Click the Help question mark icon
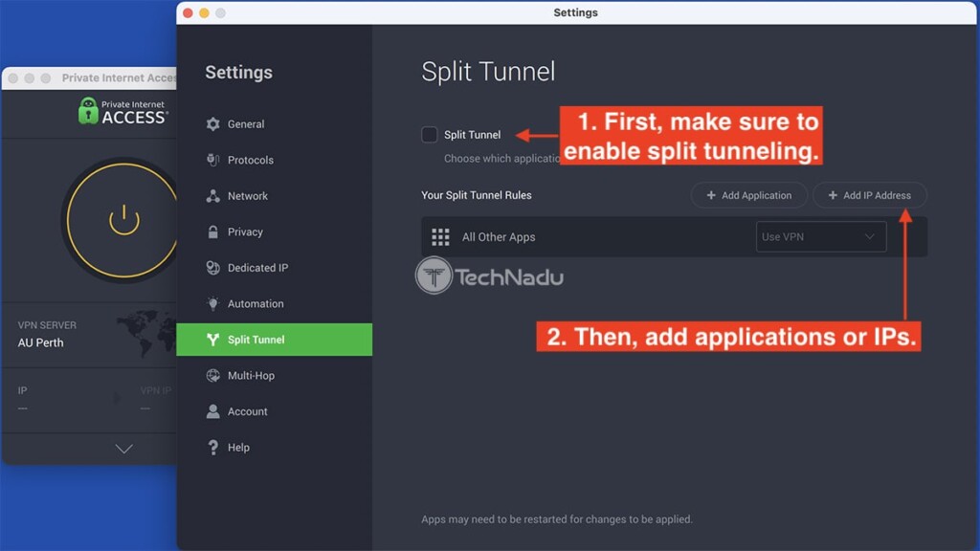Screen dimensions: 980x551 point(212,448)
